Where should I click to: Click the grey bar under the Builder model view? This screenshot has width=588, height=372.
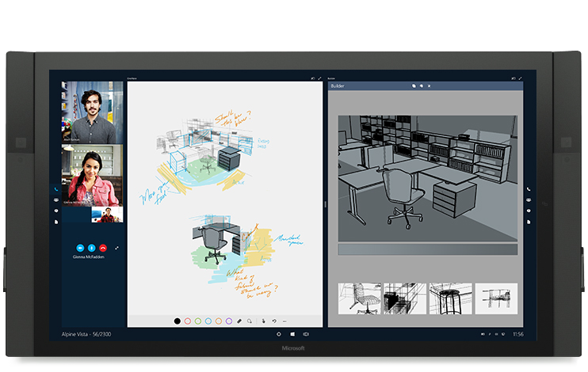pyautogui.click(x=428, y=249)
